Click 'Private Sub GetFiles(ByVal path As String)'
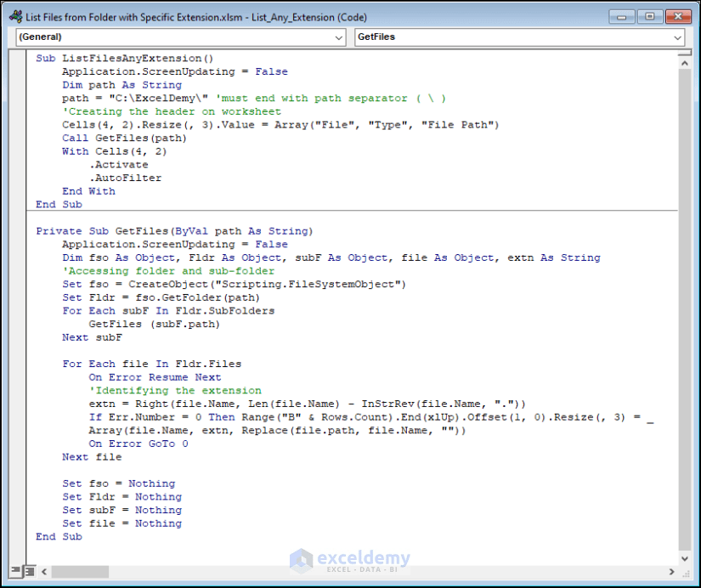 coord(174,231)
